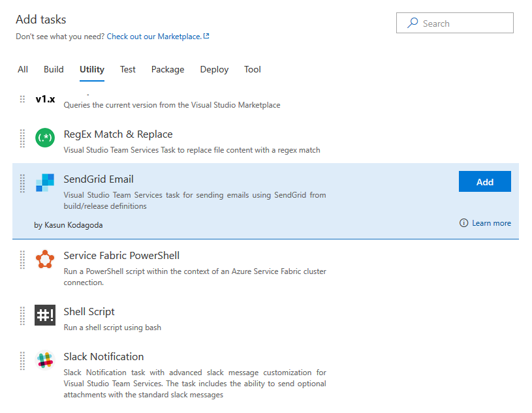Grab the drag handle for Slack Notification
Screen dimensions: 532x413
[x=22, y=361]
